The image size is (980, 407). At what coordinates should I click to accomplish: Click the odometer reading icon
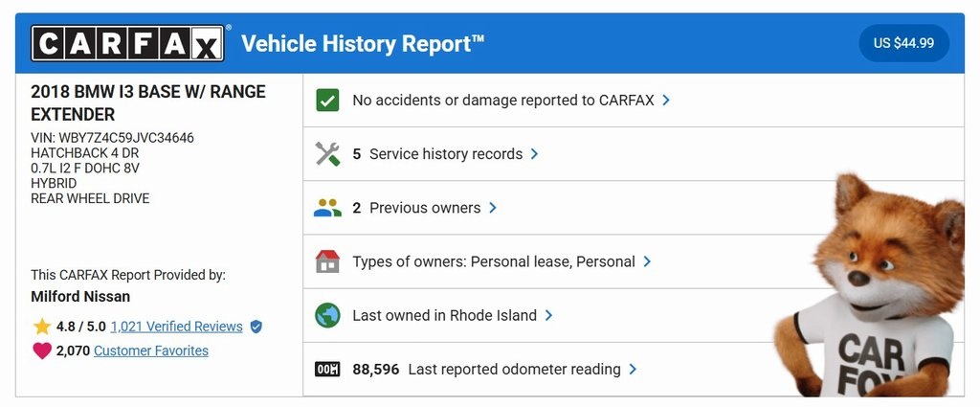click(327, 370)
